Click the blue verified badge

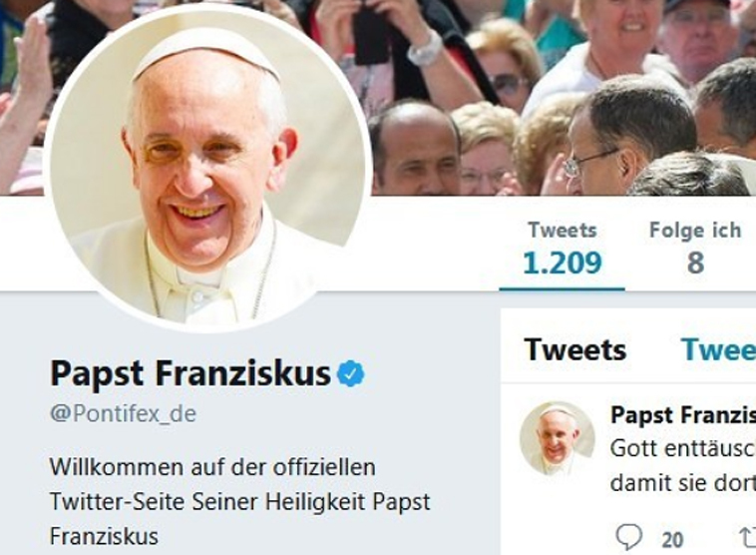tap(350, 374)
